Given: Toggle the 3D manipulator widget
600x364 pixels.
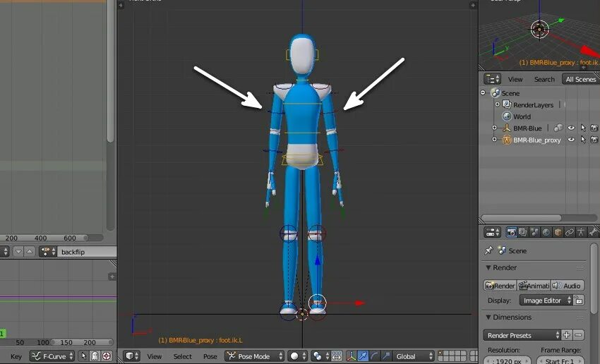Looking at the screenshot, I should 351,356.
